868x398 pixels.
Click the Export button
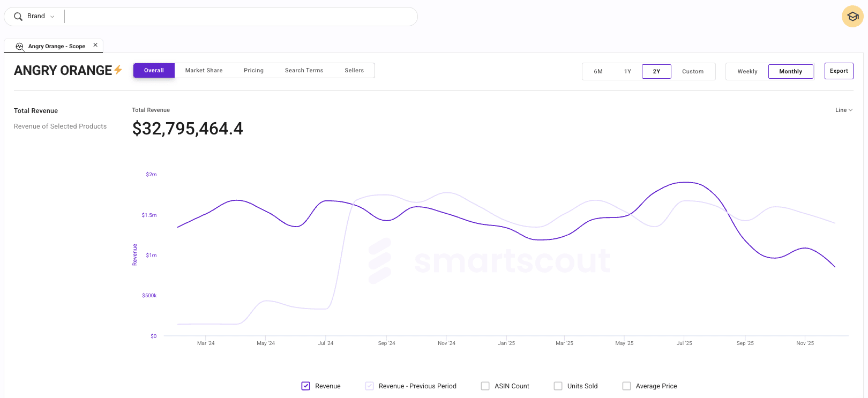click(839, 71)
